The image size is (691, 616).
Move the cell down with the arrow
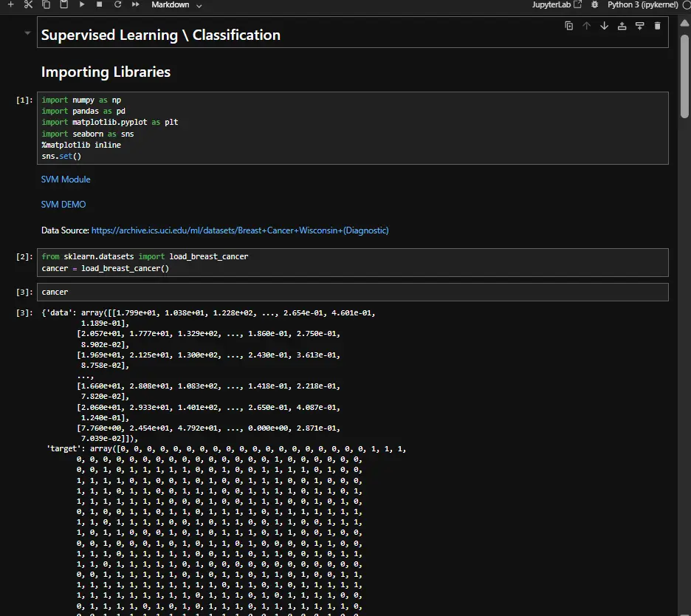coord(604,26)
